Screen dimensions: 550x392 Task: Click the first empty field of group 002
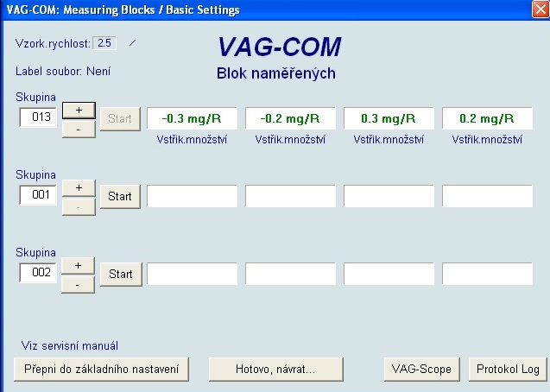tap(192, 274)
